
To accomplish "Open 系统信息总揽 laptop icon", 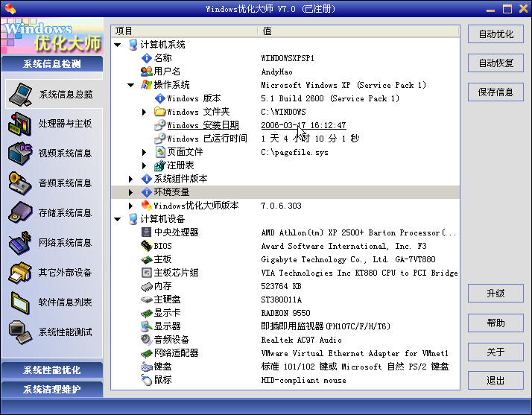I will click(x=20, y=94).
